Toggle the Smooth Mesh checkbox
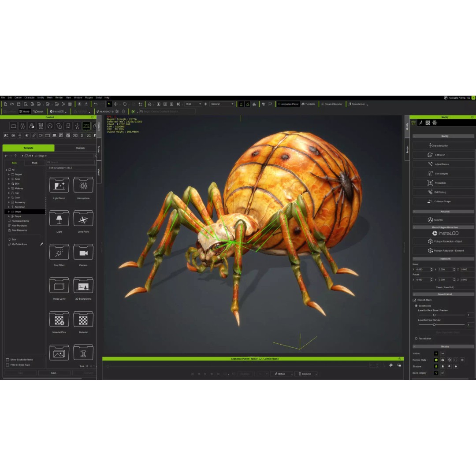This screenshot has width=476, height=476. point(414,300)
